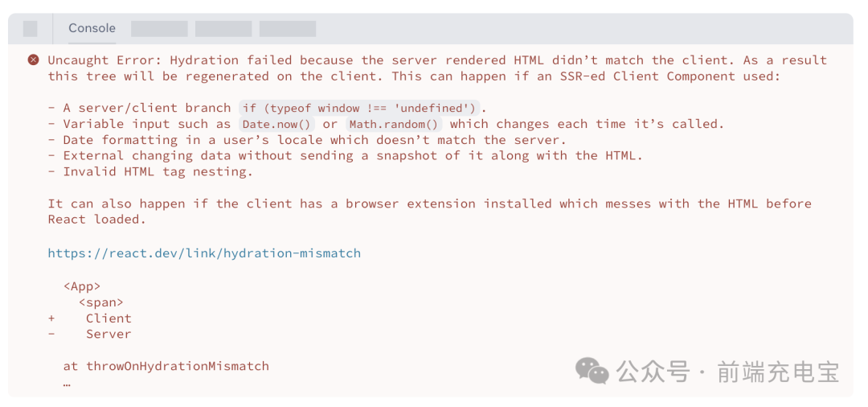Click the 'Client' diff text

point(108,319)
